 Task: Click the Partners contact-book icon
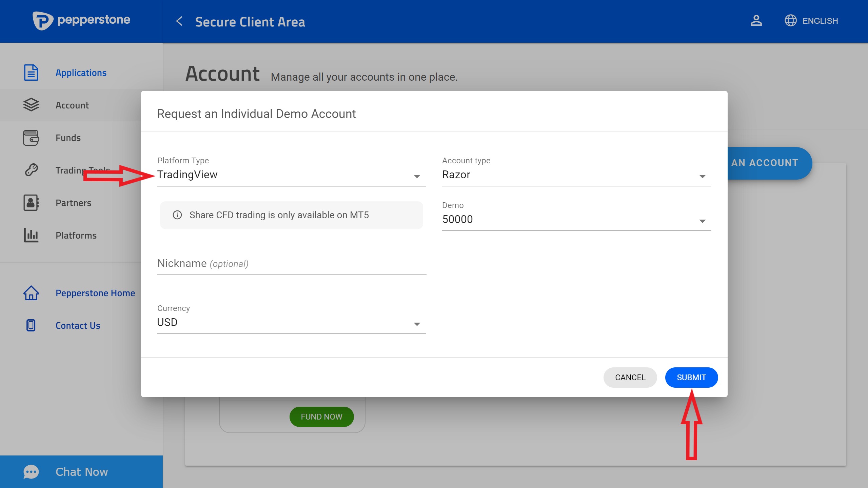31,203
